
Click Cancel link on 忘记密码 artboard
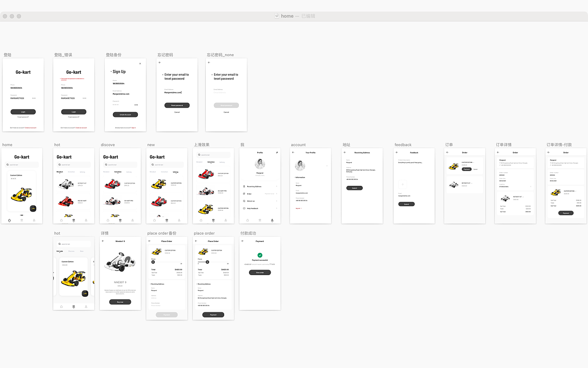coord(177,112)
